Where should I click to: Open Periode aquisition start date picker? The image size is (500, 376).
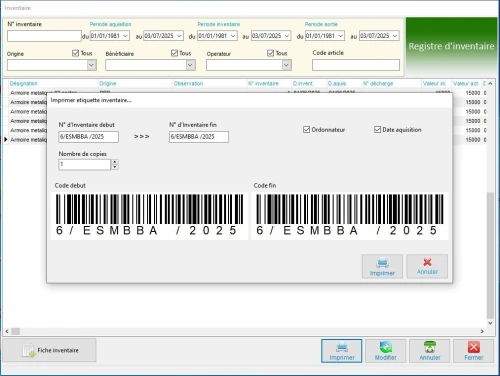(x=126, y=36)
